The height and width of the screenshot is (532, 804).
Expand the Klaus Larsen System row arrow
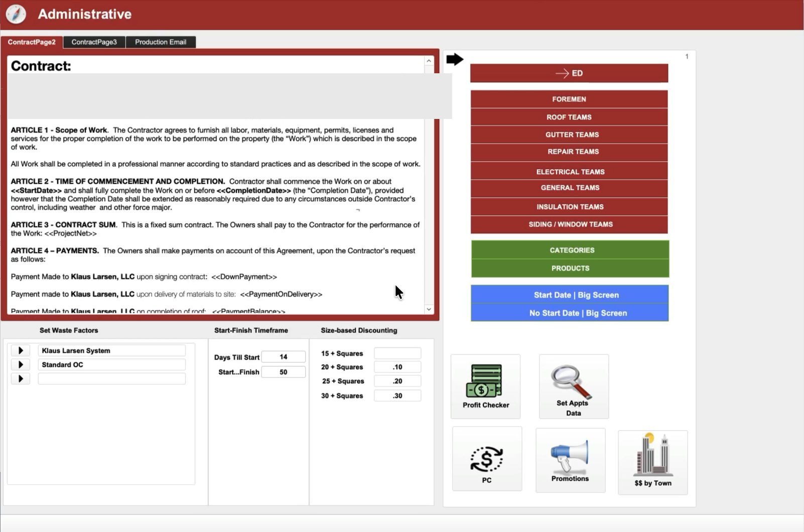(x=21, y=350)
